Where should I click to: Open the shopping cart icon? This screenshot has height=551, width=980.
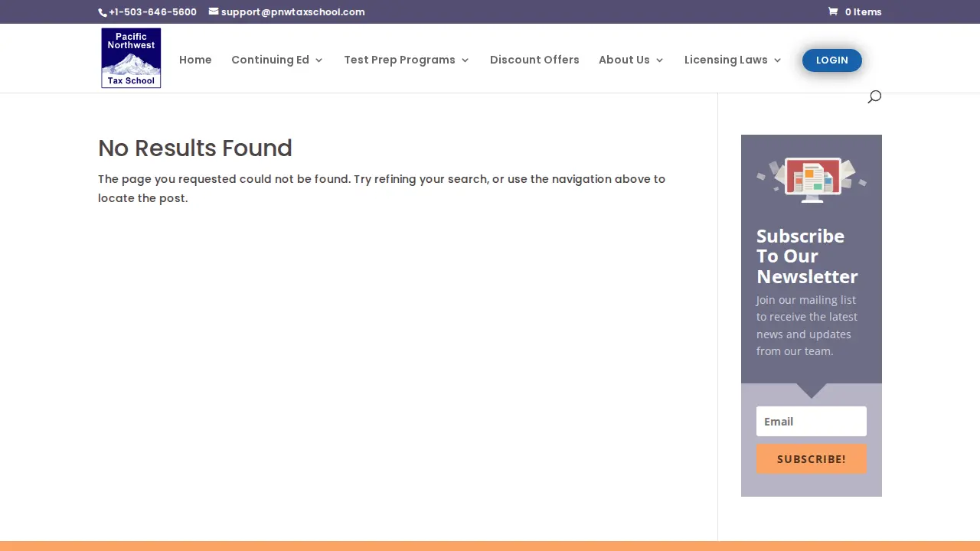point(833,11)
